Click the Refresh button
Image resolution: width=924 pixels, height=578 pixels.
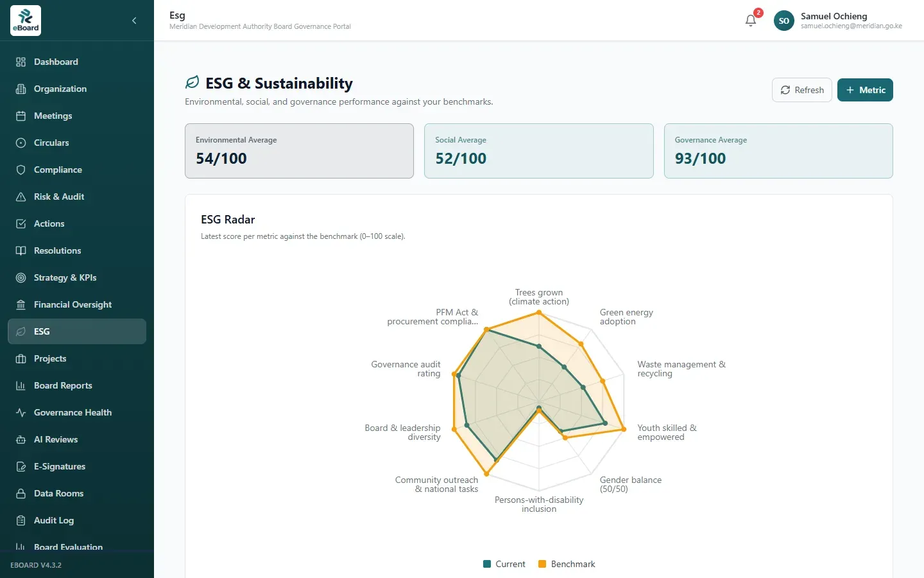click(802, 90)
